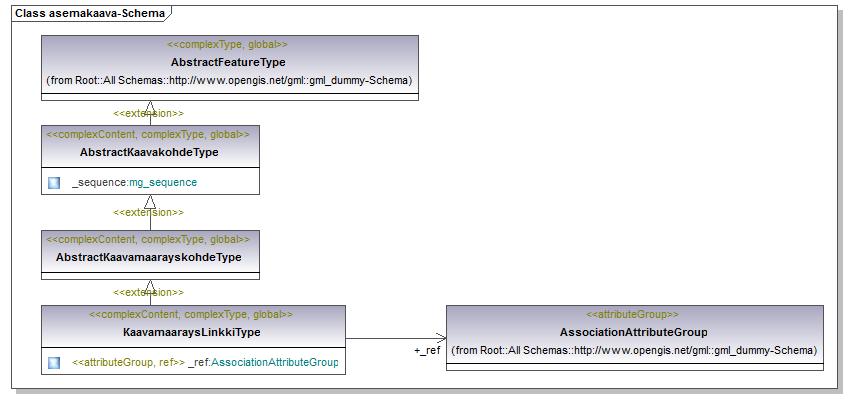Click the association arrowhead pointing to AssociationAttributeGroup
Screen dimensions: 864x409
point(440,340)
